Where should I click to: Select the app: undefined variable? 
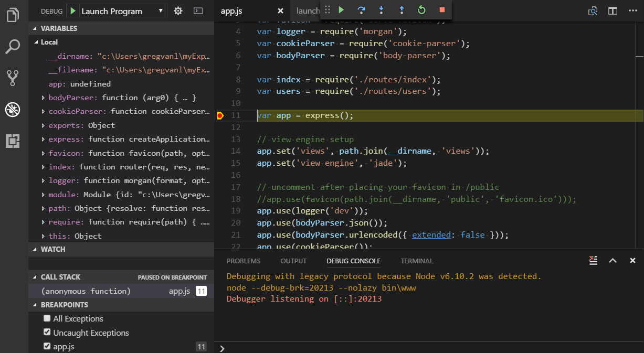(121, 84)
